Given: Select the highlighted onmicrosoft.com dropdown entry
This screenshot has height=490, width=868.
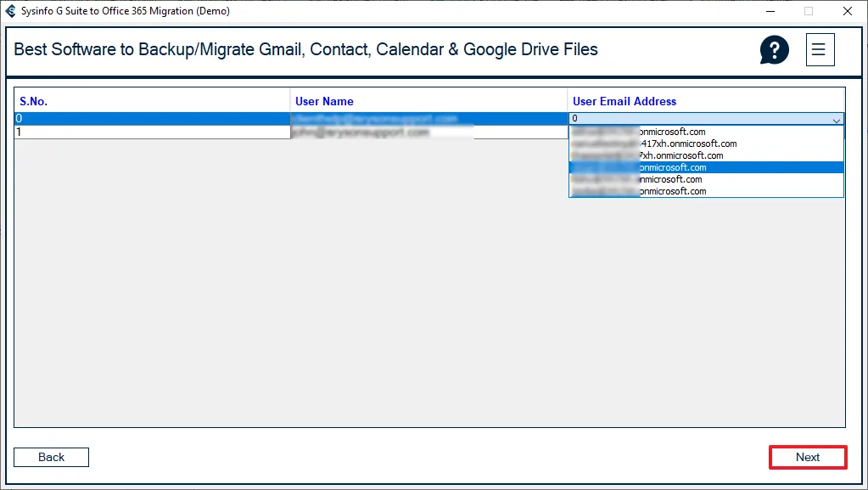Looking at the screenshot, I should [x=706, y=167].
